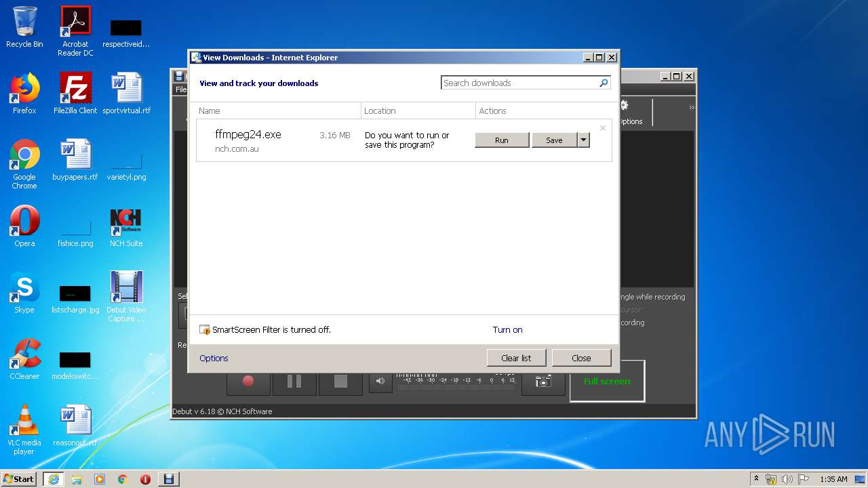Viewport: 868px width, 488px height.
Task: Open the Windows Start menu
Action: (x=19, y=479)
